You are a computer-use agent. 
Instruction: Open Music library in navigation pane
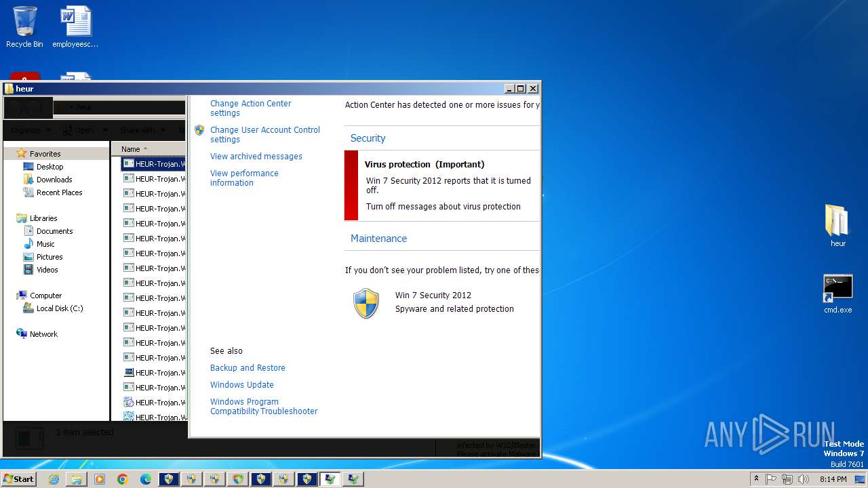pos(45,244)
